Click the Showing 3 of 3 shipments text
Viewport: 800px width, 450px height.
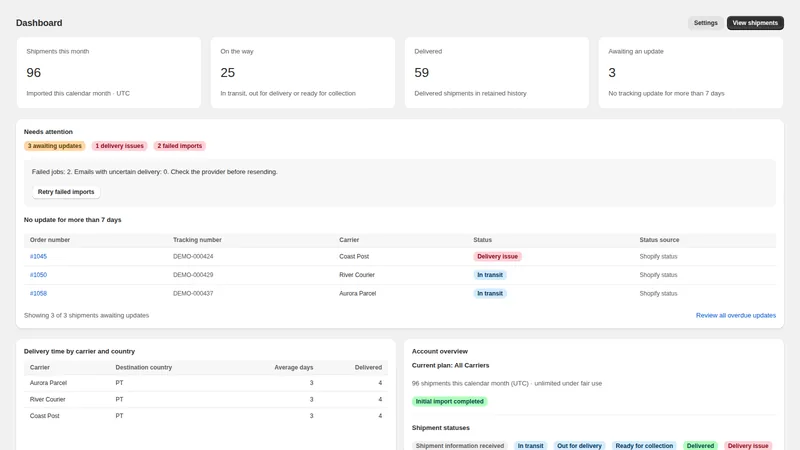86,315
